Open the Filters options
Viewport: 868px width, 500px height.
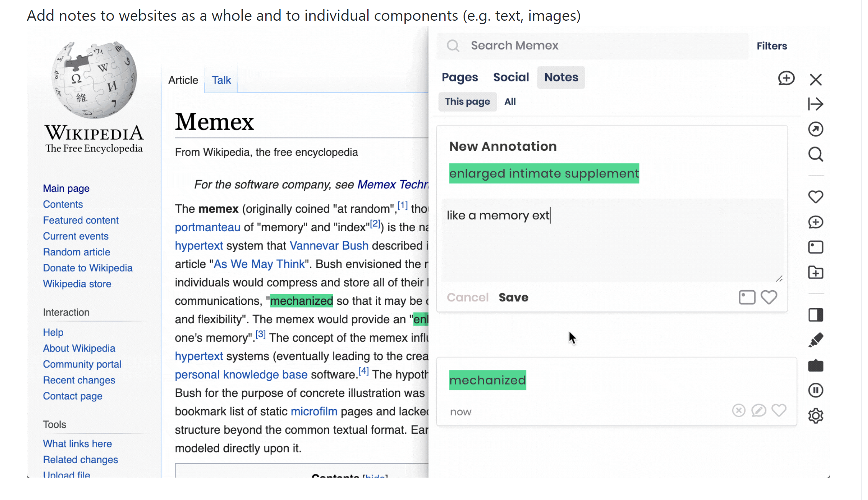(771, 46)
